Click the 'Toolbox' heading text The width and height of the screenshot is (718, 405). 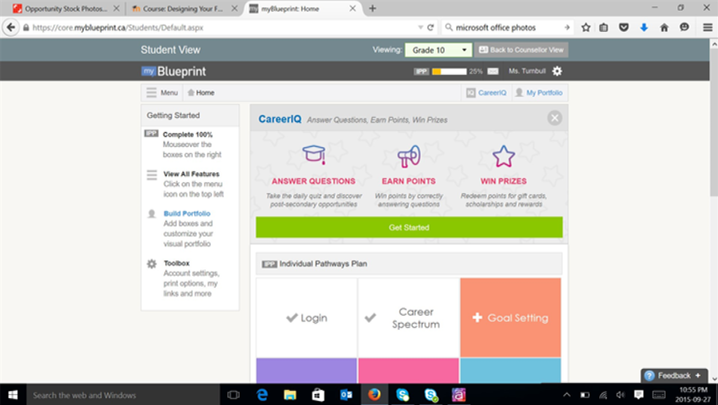pyautogui.click(x=176, y=263)
